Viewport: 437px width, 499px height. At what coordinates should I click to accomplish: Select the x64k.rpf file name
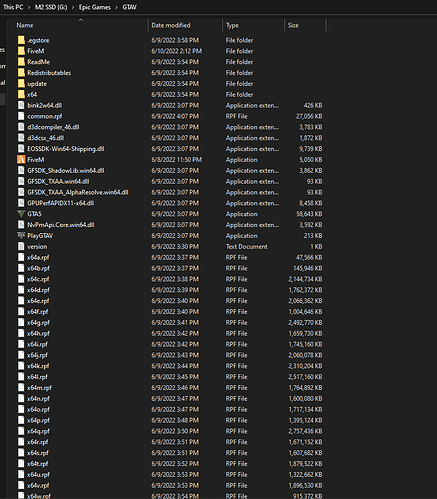tap(38, 366)
